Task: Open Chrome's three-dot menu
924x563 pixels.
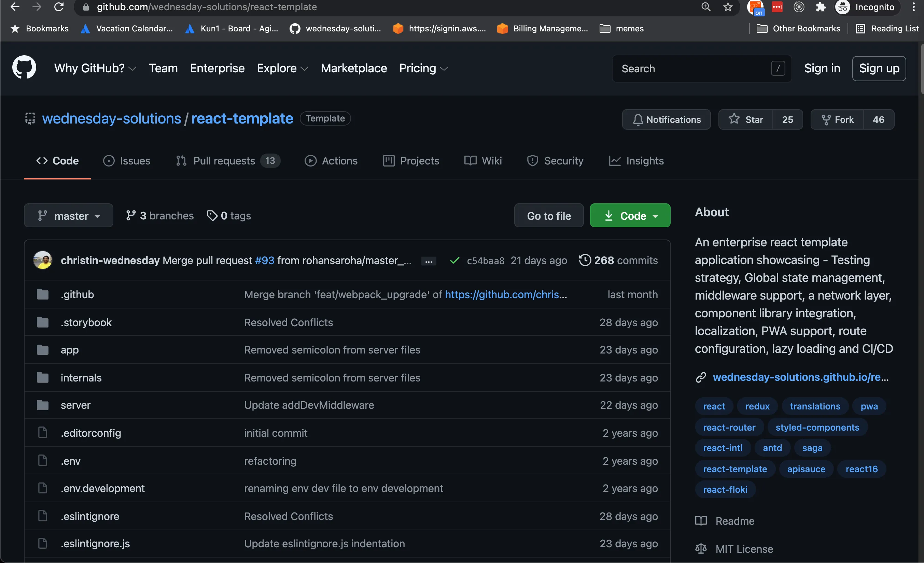Action: click(x=914, y=7)
